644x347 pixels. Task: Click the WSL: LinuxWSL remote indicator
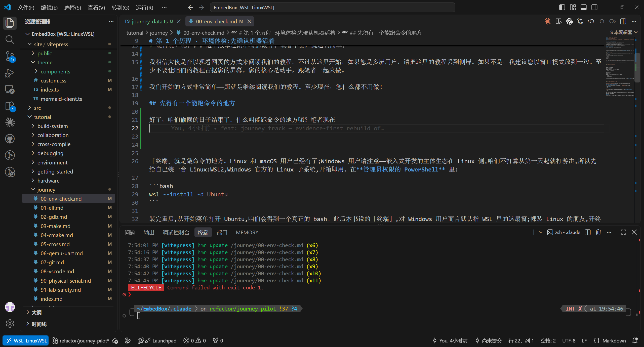tap(26, 340)
